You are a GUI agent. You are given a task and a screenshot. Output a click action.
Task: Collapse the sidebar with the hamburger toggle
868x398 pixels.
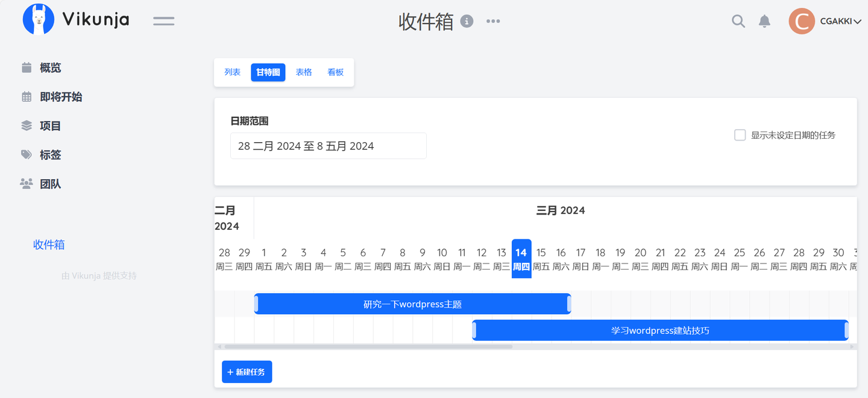tap(163, 20)
